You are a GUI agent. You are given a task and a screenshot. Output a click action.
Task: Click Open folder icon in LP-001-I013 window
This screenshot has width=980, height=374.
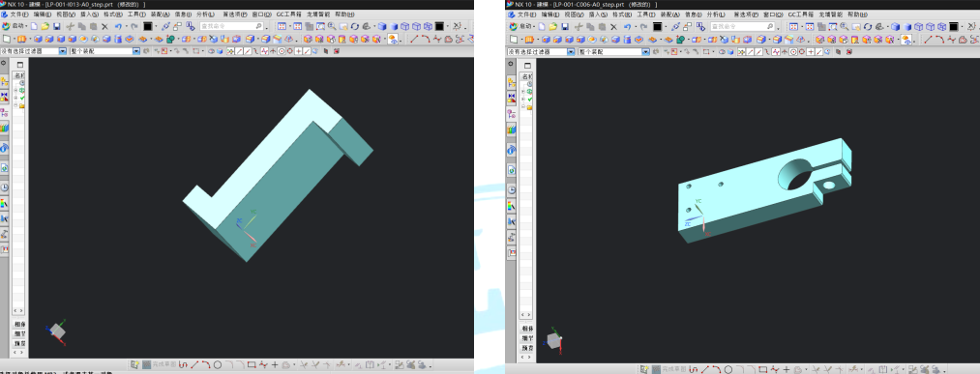coord(45,26)
